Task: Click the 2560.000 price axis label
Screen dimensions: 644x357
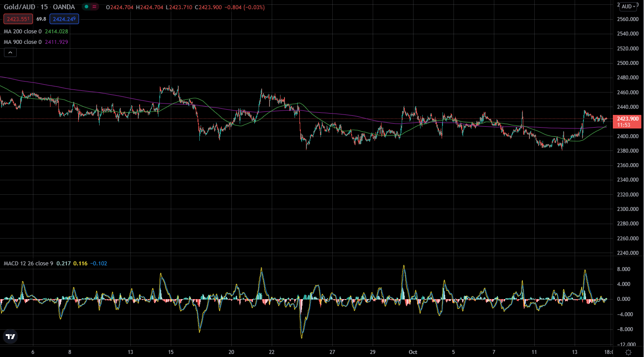Action: [x=628, y=19]
